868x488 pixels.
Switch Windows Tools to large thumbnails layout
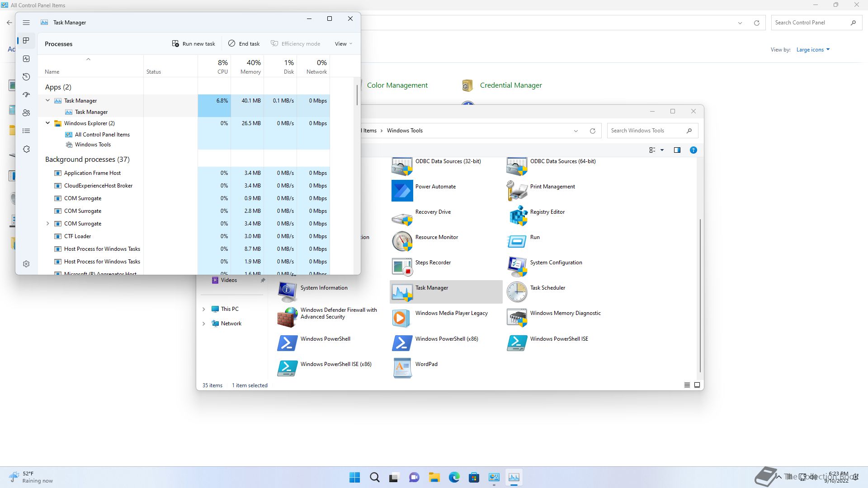pos(697,385)
